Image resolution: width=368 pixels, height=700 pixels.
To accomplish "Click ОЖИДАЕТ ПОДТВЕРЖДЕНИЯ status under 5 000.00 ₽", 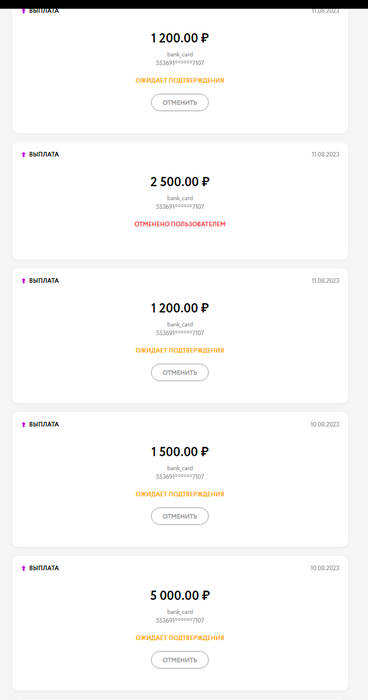I will [x=180, y=638].
